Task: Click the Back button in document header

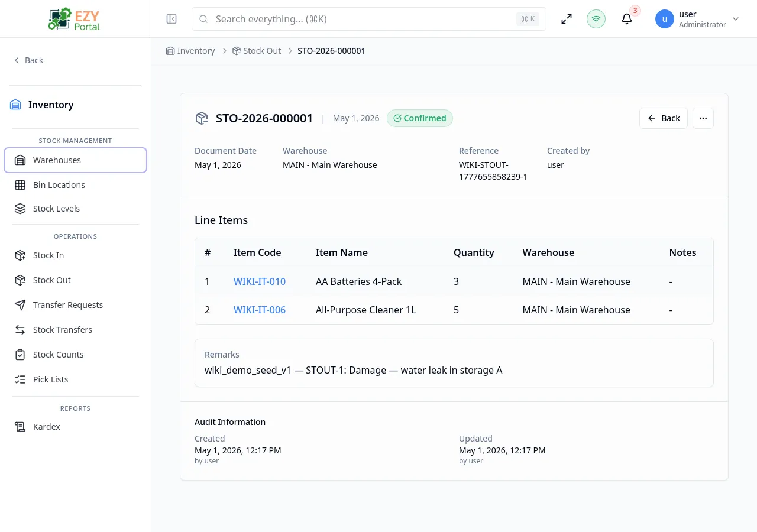Action: point(664,118)
